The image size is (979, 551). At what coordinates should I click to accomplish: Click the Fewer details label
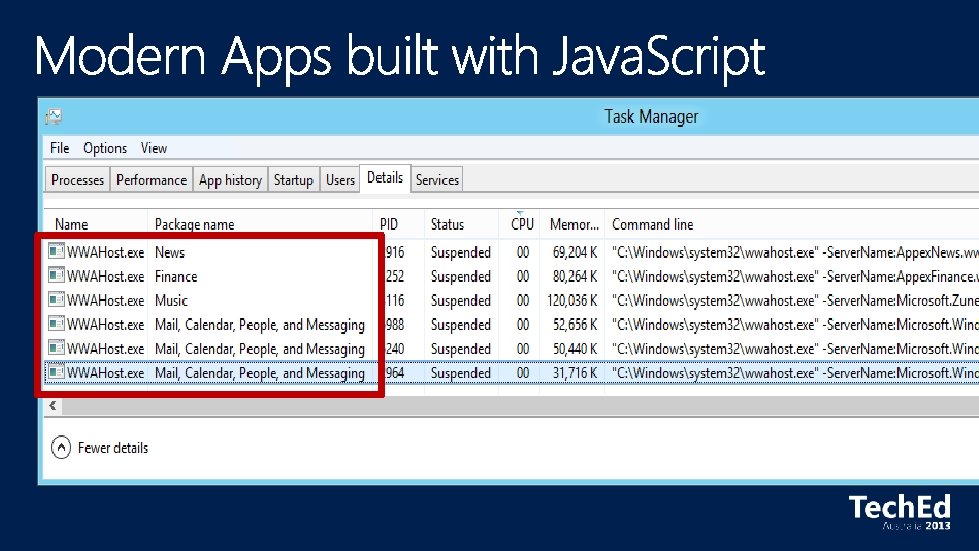pos(113,447)
